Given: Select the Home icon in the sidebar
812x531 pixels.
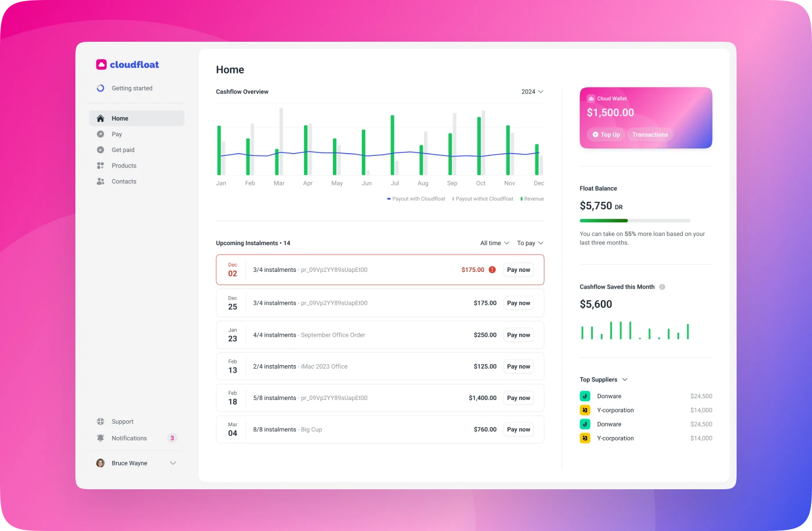Looking at the screenshot, I should click(101, 118).
